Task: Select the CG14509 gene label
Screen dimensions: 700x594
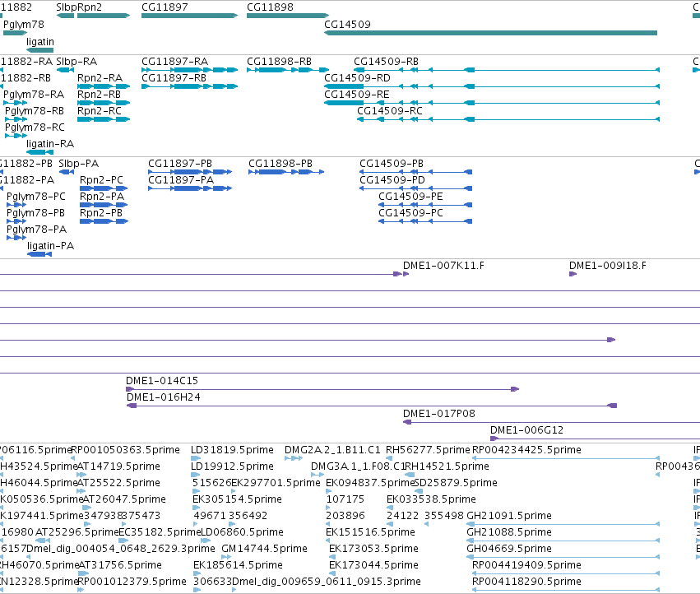Action: (347, 24)
